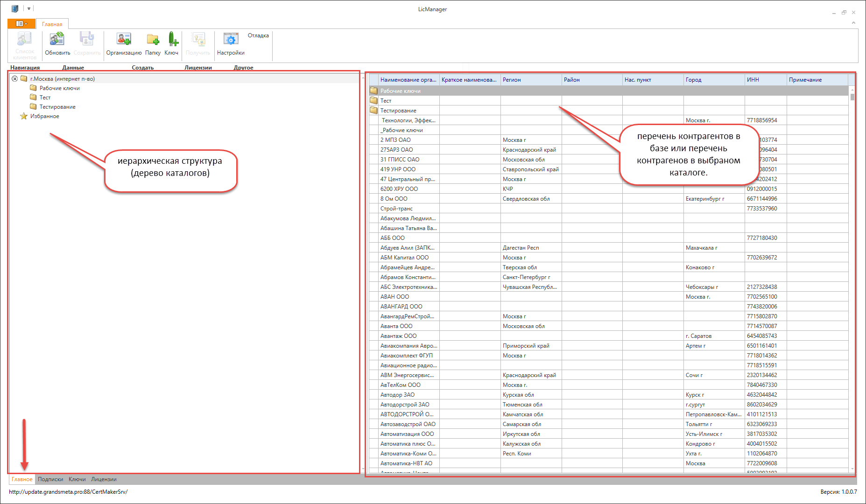Viewport: 866px width, 504px height.
Task: Switch to the Подписки bottom tab
Action: coord(50,479)
